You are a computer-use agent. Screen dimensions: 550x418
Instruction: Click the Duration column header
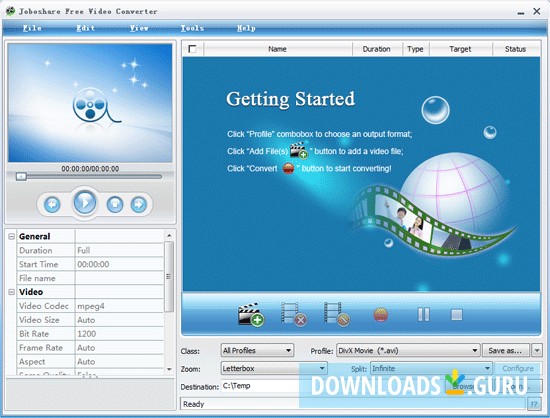click(x=377, y=49)
